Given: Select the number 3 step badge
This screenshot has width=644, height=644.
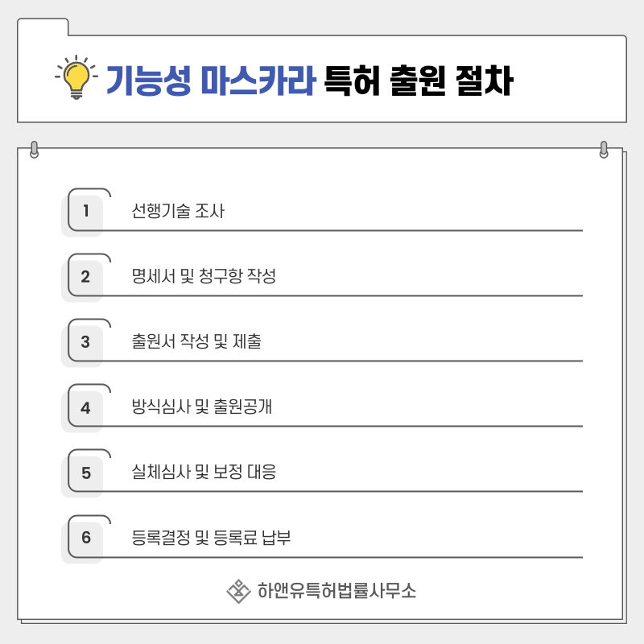Looking at the screenshot, I should point(85,341).
